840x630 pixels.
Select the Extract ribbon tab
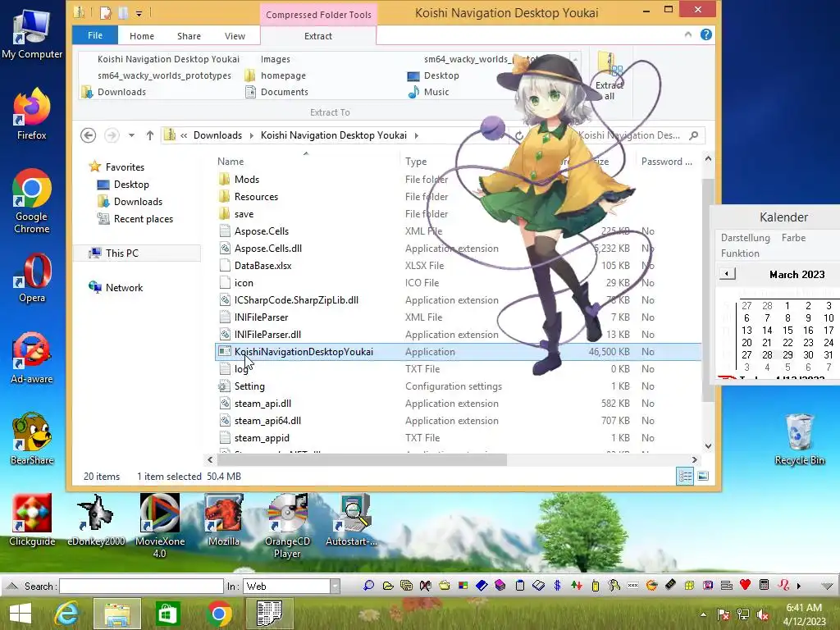(318, 36)
